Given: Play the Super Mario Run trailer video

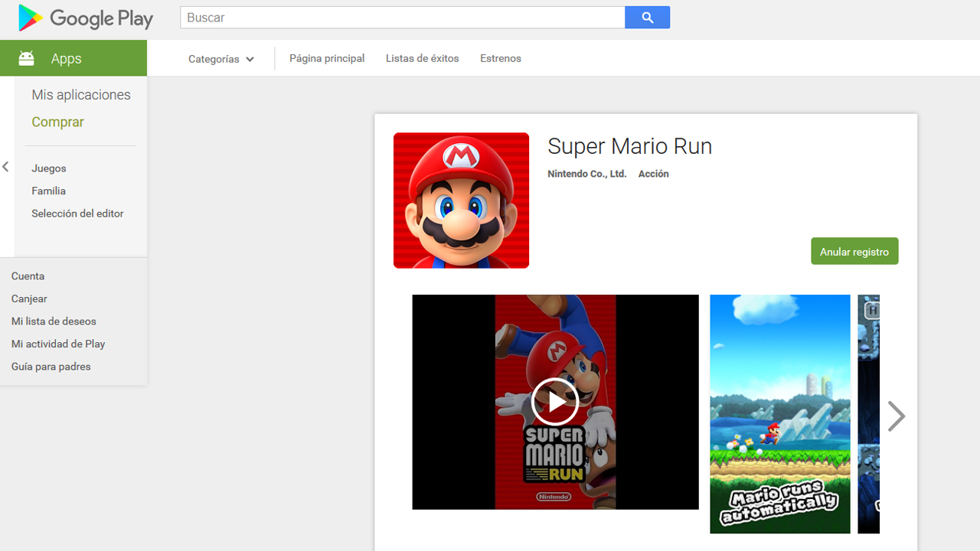Looking at the screenshot, I should coord(555,402).
